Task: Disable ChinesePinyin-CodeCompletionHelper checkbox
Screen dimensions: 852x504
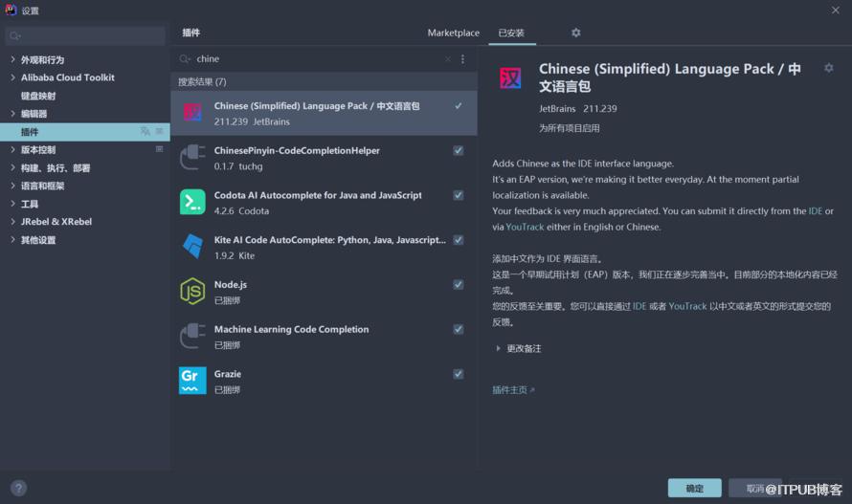Action: (459, 150)
